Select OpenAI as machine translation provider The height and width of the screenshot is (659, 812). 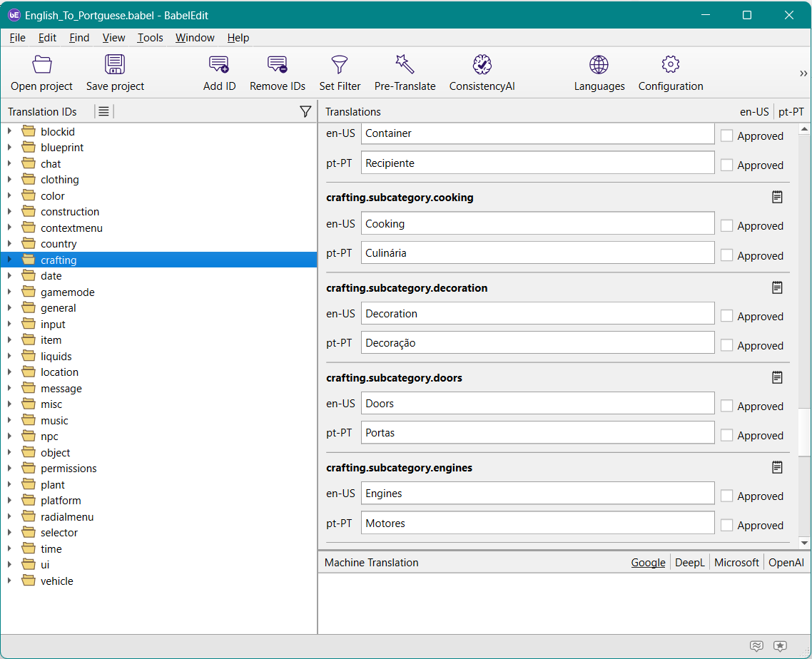tap(786, 563)
